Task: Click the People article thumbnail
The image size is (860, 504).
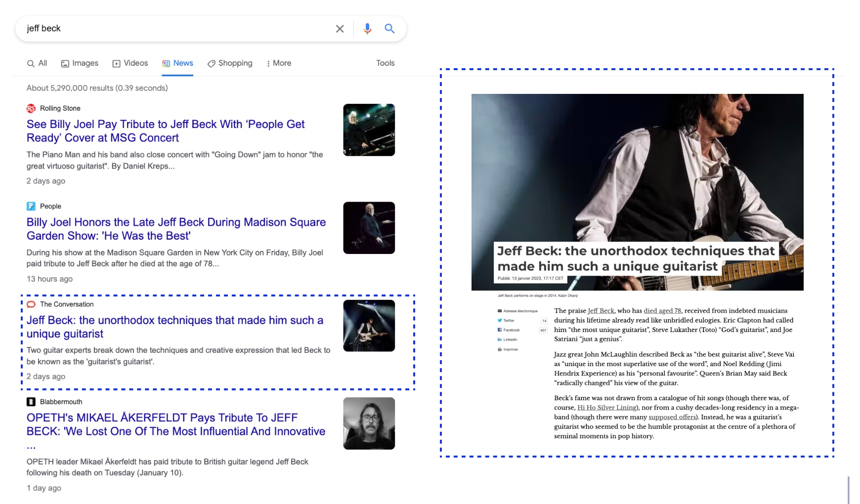Action: pos(369,228)
